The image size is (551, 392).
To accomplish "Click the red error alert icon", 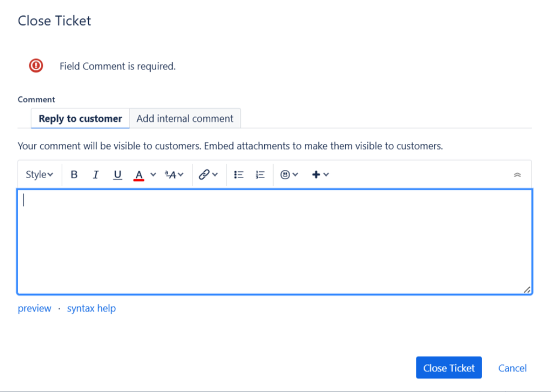I will [x=36, y=66].
